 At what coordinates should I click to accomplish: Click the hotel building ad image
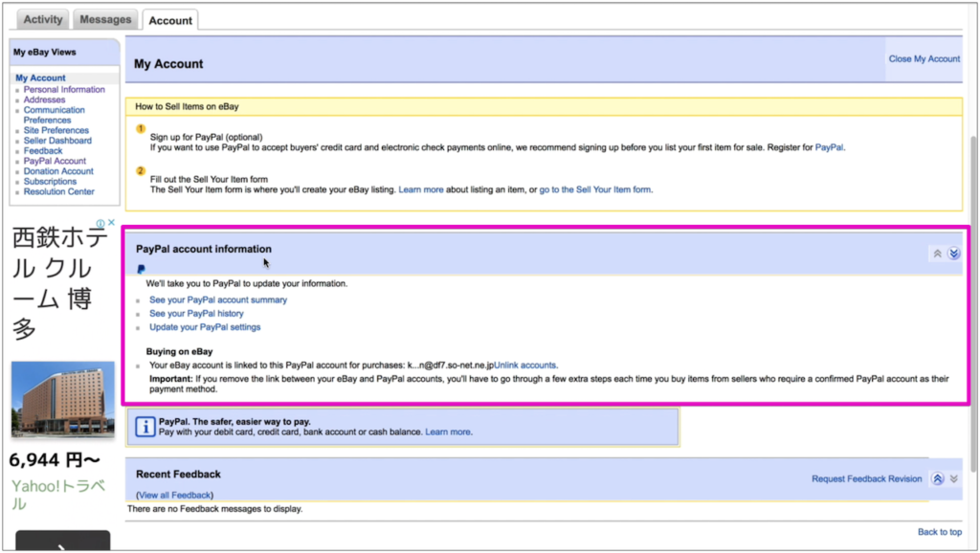(63, 399)
